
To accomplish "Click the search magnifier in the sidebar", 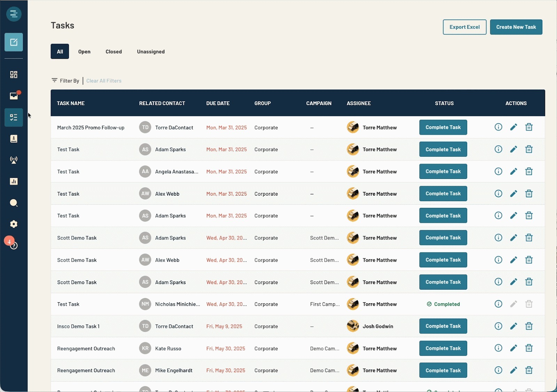I will pyautogui.click(x=14, y=203).
